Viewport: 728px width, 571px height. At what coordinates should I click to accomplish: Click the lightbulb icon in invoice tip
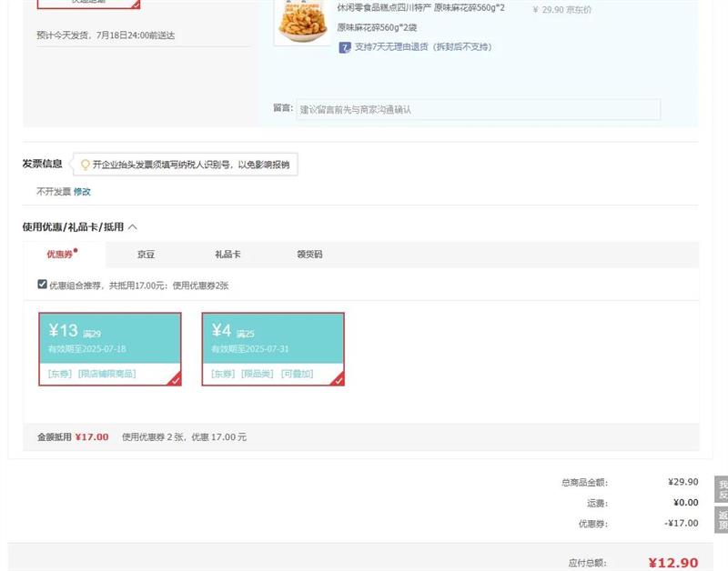86,165
